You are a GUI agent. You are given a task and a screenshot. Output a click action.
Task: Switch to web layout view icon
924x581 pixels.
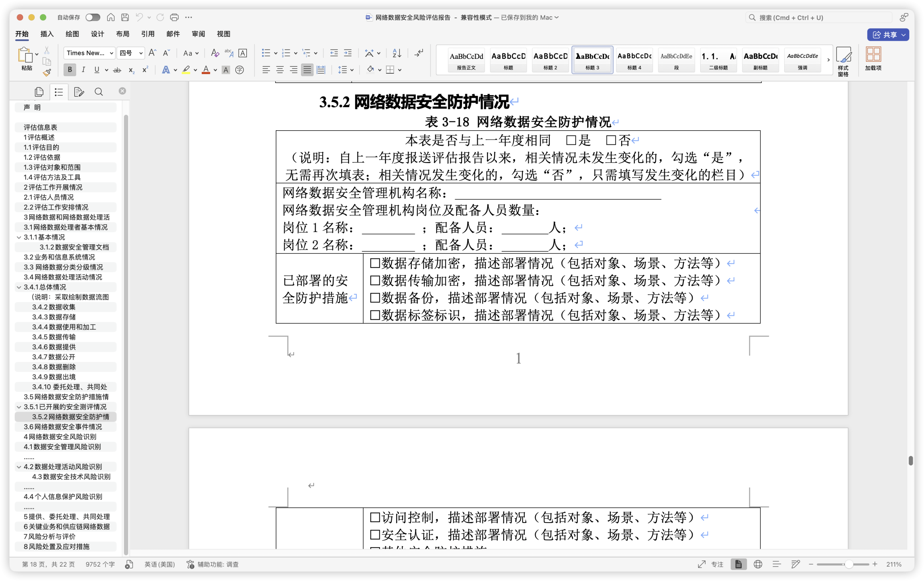[x=758, y=564]
